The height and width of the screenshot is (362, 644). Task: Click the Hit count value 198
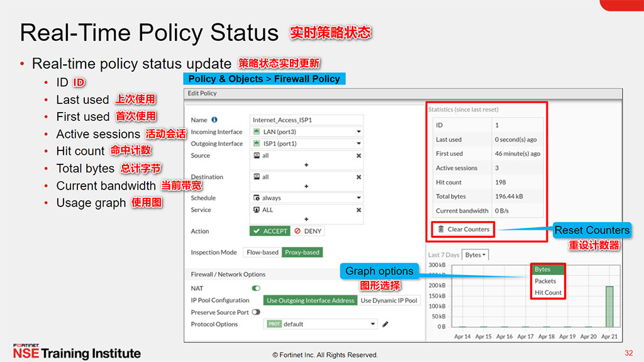500,182
